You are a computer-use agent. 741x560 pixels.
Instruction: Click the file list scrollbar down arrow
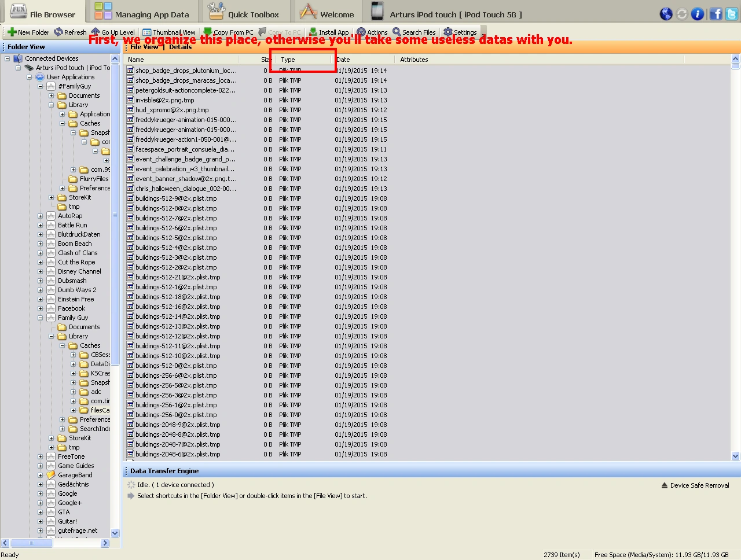click(x=736, y=456)
